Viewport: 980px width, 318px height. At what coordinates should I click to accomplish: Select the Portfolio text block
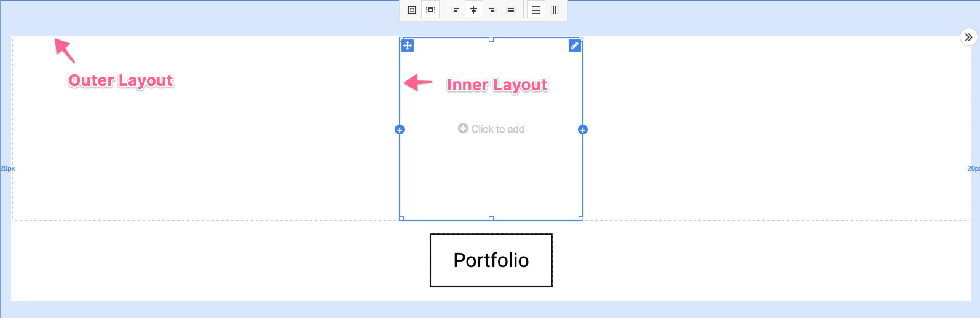click(491, 260)
